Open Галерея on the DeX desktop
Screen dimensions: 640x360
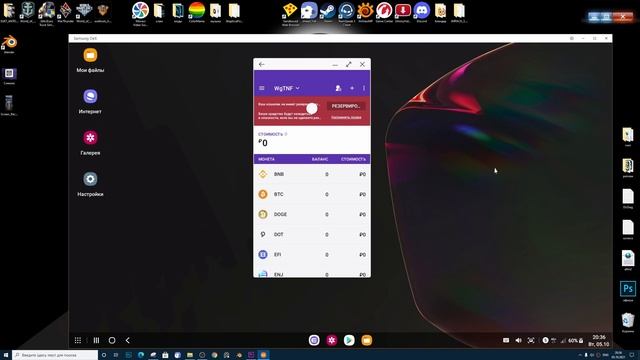tap(90, 143)
